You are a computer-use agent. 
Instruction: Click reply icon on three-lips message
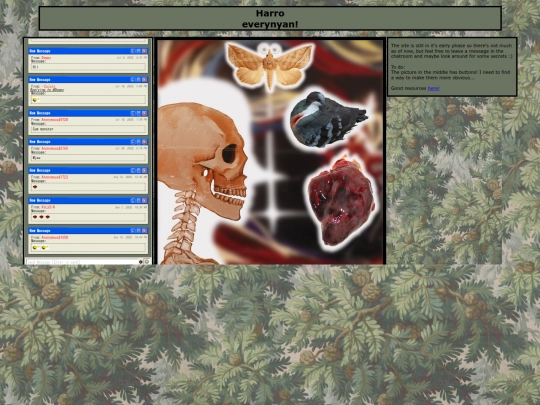click(x=133, y=200)
